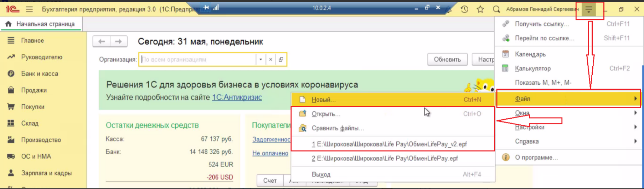Open the service menu icon beside user name
The width and height of the screenshot is (644, 189).
(x=589, y=10)
